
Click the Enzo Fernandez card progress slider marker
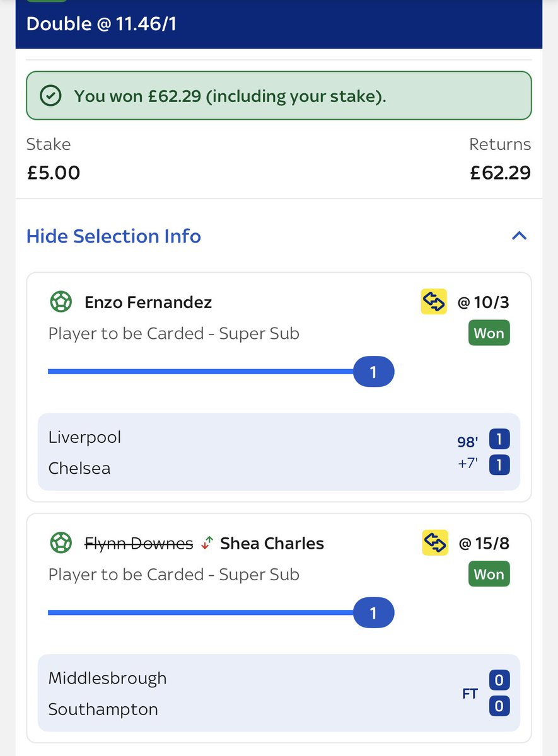tap(373, 372)
